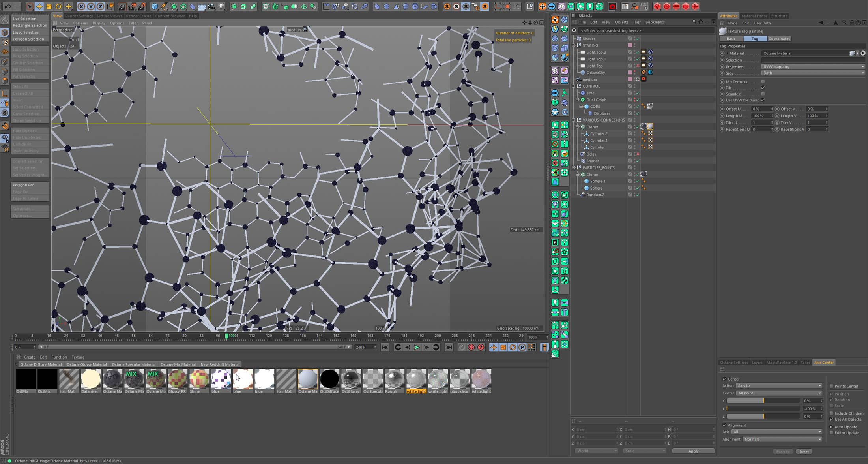Image resolution: width=868 pixels, height=464 pixels.
Task: Collapse the VARIOUS_CONNECTORS group
Action: pyautogui.click(x=574, y=120)
